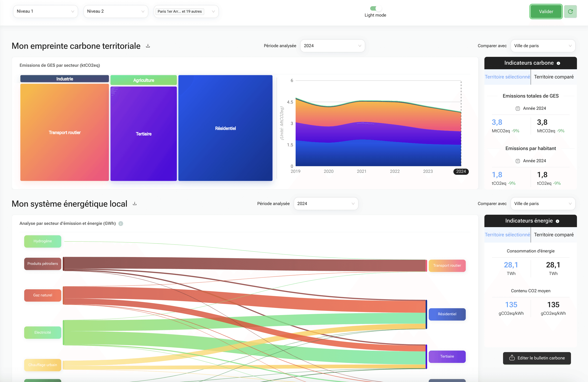
Task: Click the Hydrogène Sankey node
Action: 43,241
